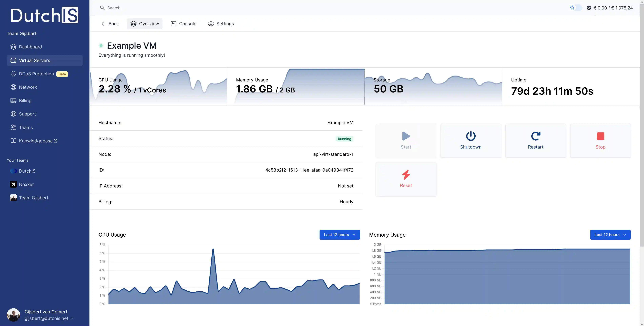The height and width of the screenshot is (326, 644).
Task: Click the Overview layers icon
Action: [134, 24]
